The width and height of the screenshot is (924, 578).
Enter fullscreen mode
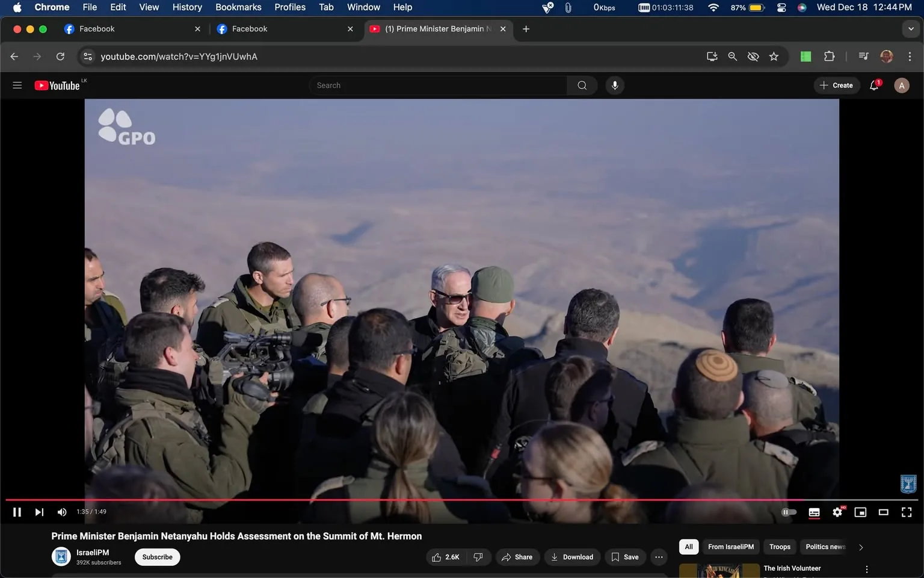[x=907, y=512]
